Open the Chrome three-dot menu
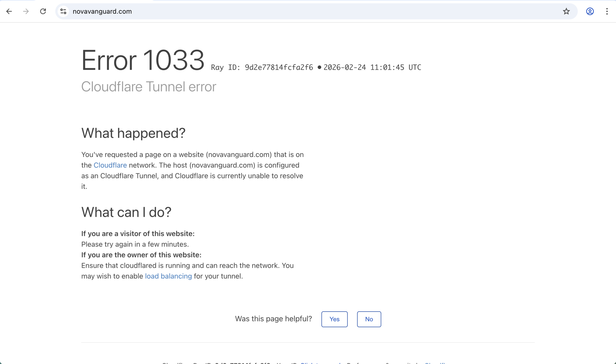Image resolution: width=616 pixels, height=364 pixels. pyautogui.click(x=607, y=11)
